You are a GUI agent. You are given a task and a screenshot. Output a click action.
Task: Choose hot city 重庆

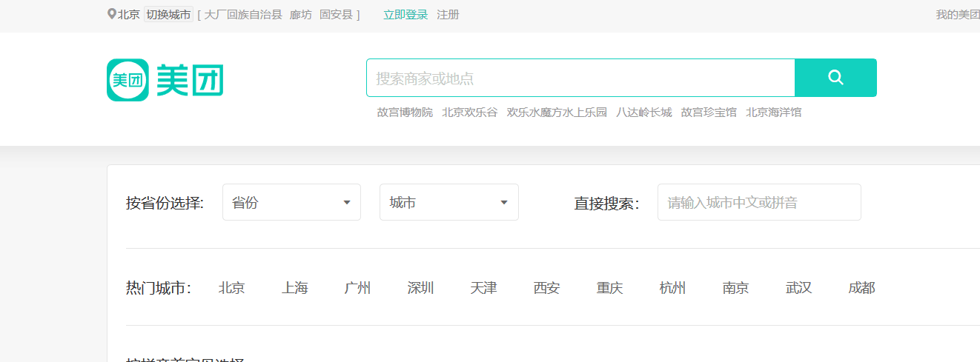[609, 288]
